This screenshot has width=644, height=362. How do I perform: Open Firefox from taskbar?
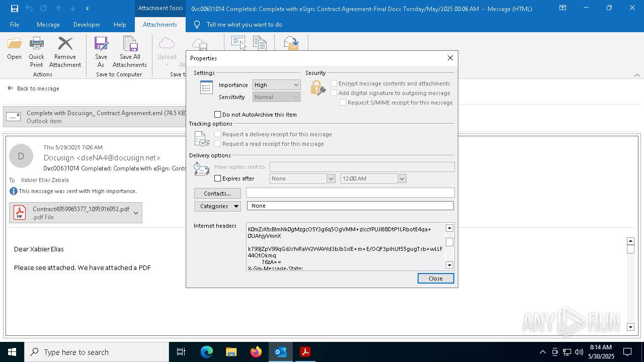pyautogui.click(x=256, y=352)
